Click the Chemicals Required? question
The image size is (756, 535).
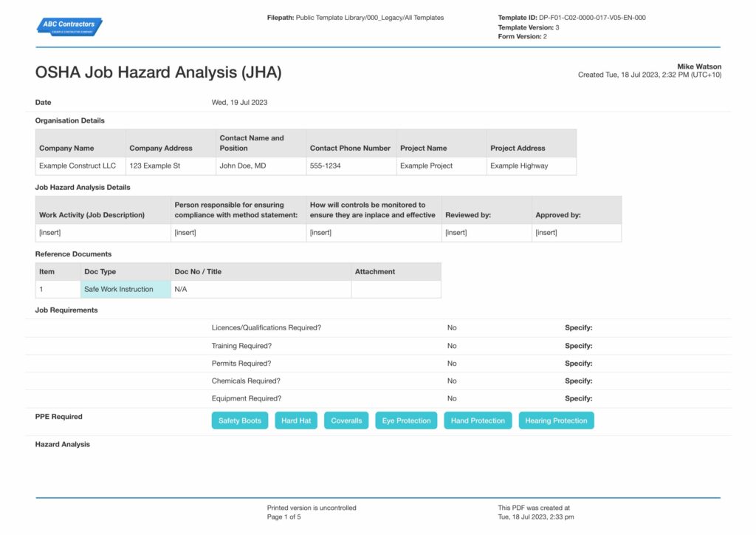coord(246,381)
